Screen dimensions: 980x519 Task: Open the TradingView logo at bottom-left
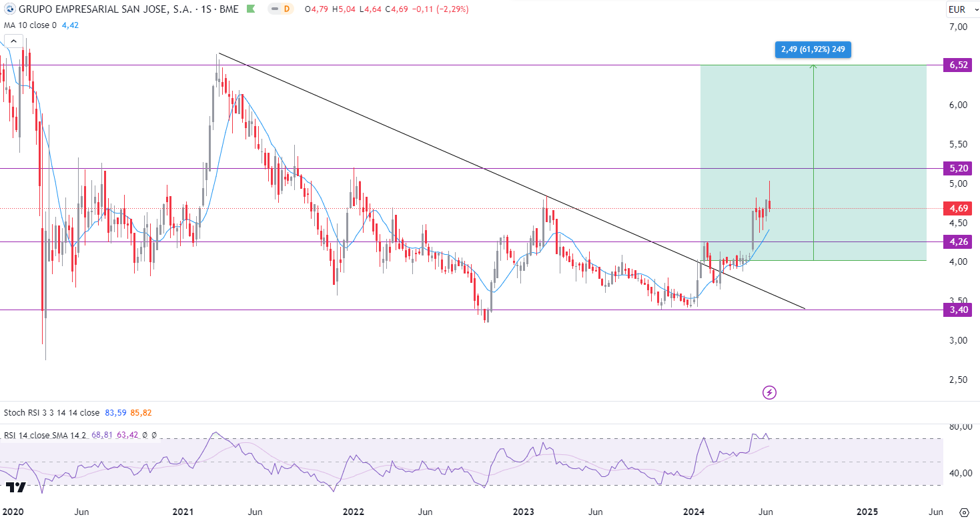tap(15, 487)
